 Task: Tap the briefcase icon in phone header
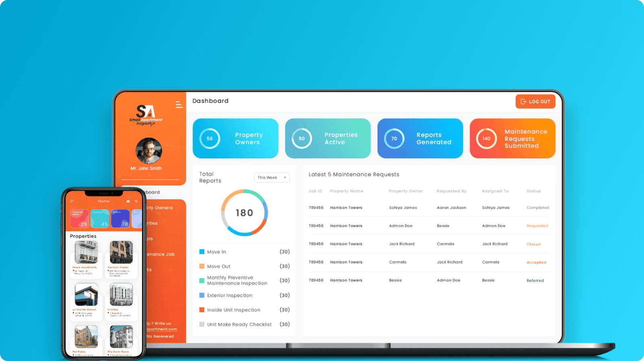[x=128, y=201]
